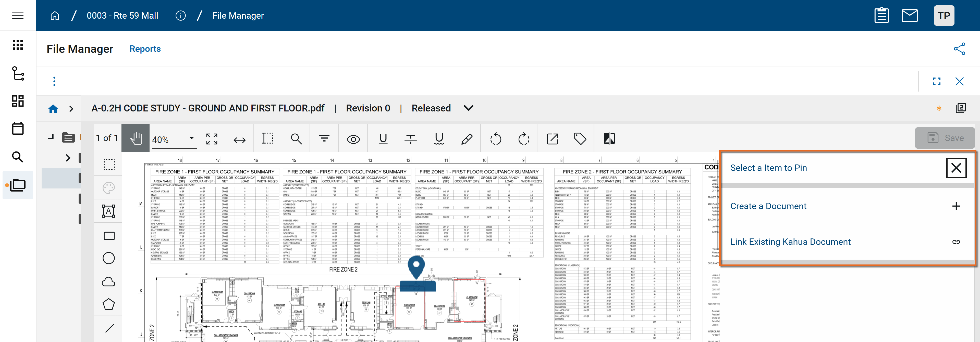Click the tag icon in toolbar
This screenshot has height=342, width=980.
(580, 139)
